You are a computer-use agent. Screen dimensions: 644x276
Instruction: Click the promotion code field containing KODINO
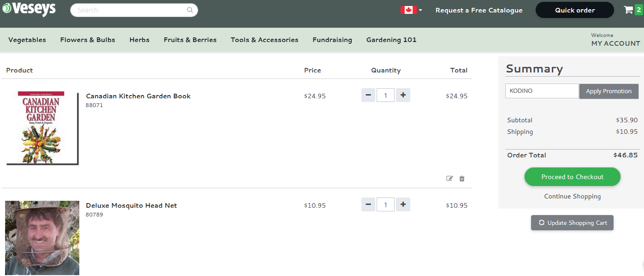(542, 91)
